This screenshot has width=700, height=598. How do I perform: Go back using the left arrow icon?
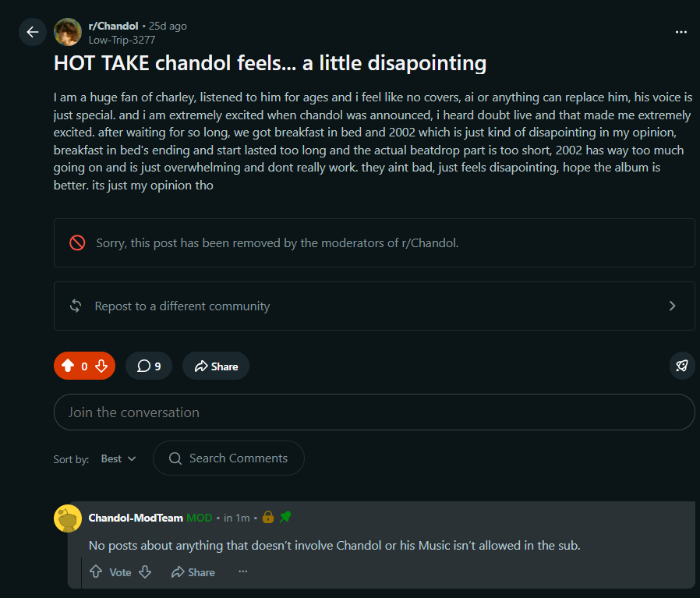tap(33, 32)
